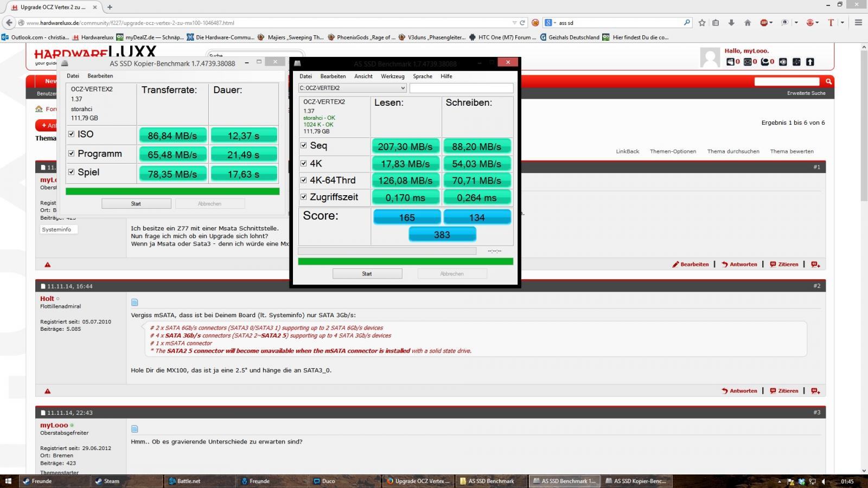Click the Adblock Plus ABP icon

click(764, 23)
